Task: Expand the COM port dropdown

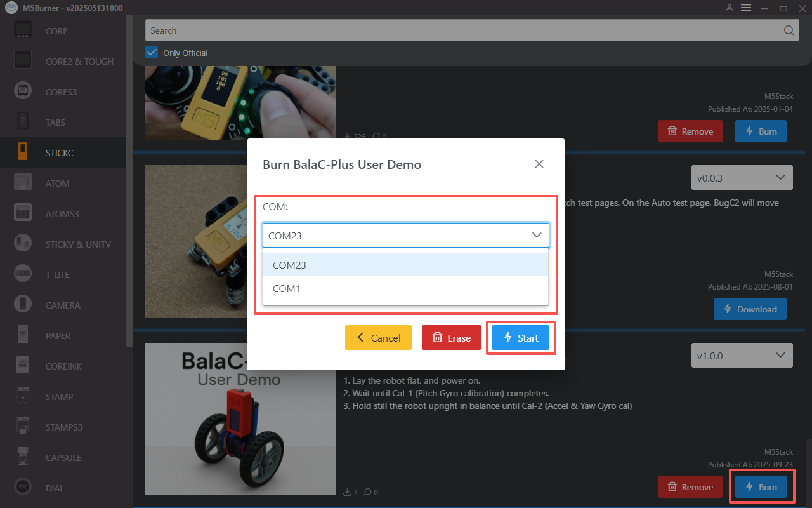Action: pos(405,235)
